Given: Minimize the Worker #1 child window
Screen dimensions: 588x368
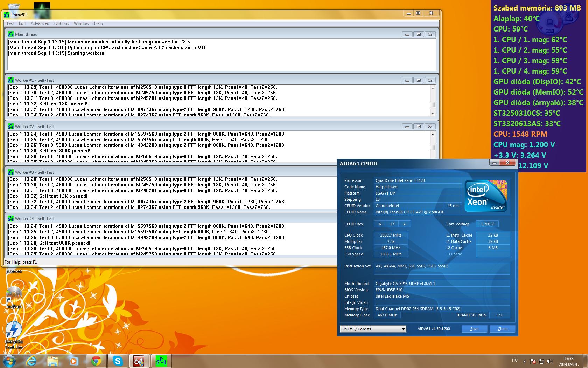Looking at the screenshot, I should pos(407,80).
